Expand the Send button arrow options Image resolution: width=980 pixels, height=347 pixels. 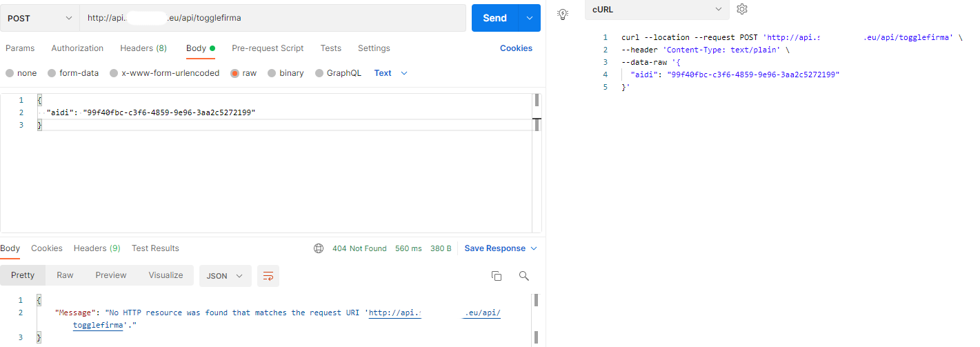530,18
